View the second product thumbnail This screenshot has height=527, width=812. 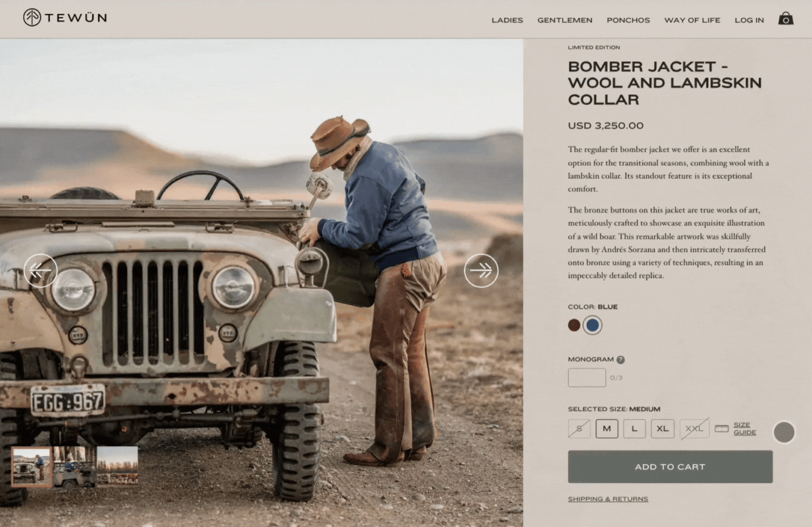pos(74,466)
